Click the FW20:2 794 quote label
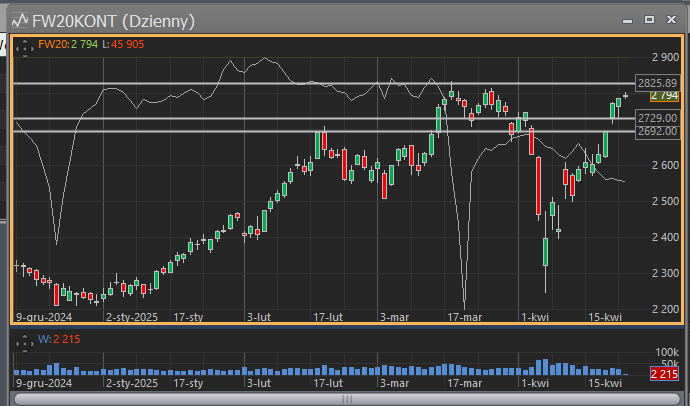 point(68,44)
